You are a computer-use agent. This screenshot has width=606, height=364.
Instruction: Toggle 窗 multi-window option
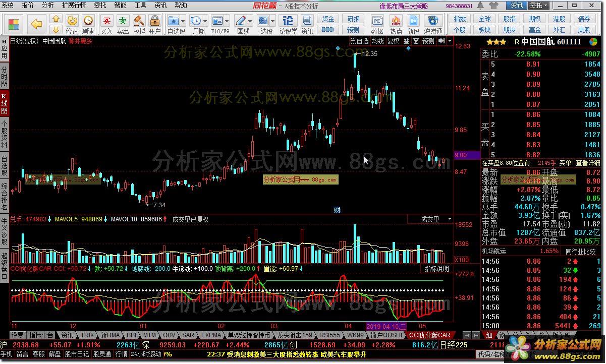click(416, 41)
